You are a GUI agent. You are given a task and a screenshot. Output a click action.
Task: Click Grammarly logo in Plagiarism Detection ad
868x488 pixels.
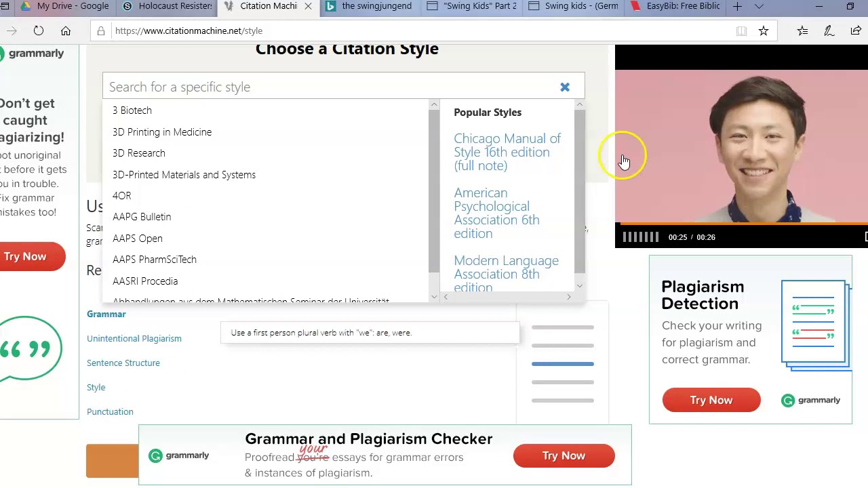(811, 400)
